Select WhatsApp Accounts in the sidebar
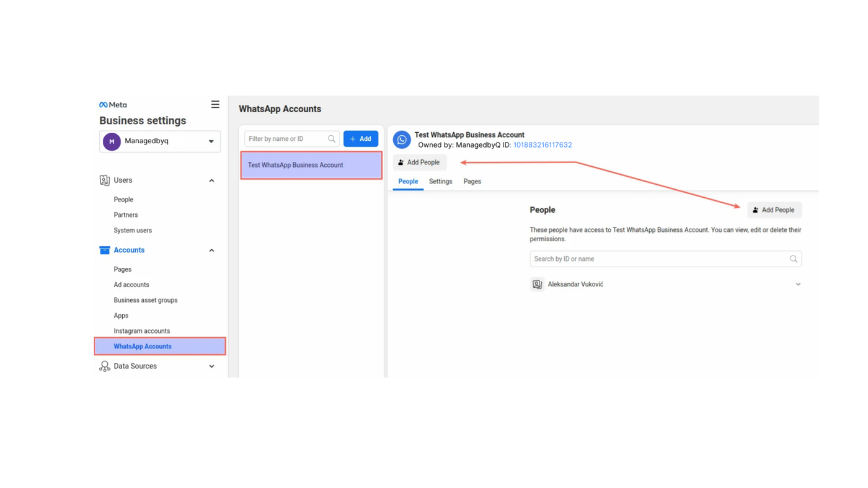The width and height of the screenshot is (868, 488). (x=160, y=347)
